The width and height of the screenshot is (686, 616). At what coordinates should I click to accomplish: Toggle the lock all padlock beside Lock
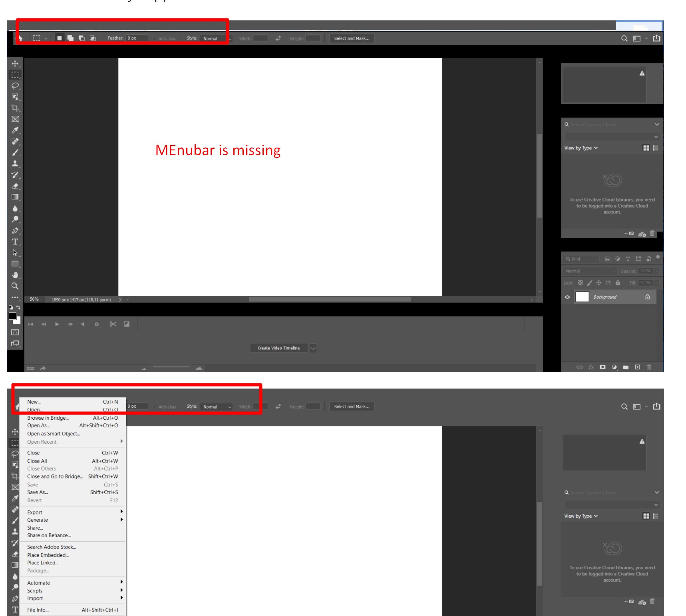tap(618, 283)
